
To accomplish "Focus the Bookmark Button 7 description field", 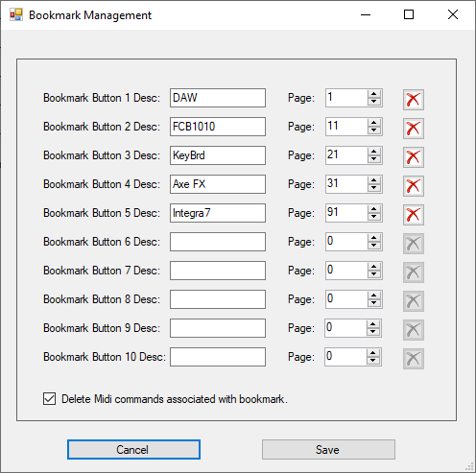I will 218,271.
